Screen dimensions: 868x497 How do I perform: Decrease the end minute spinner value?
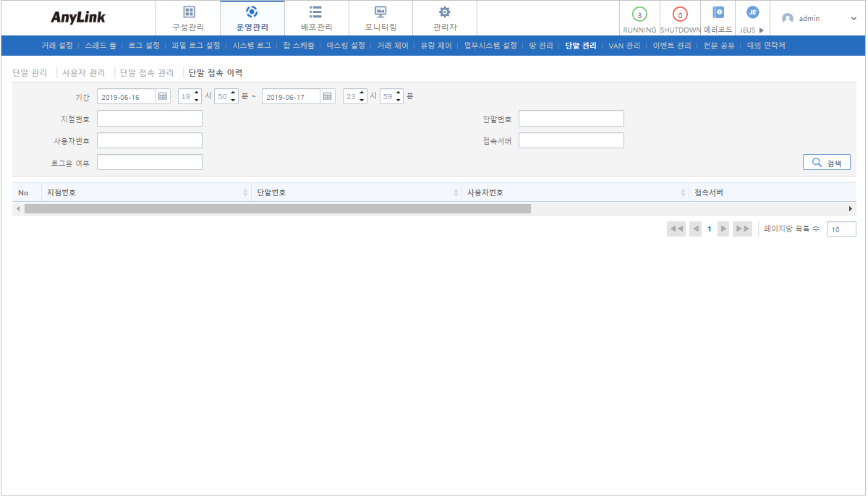click(399, 100)
